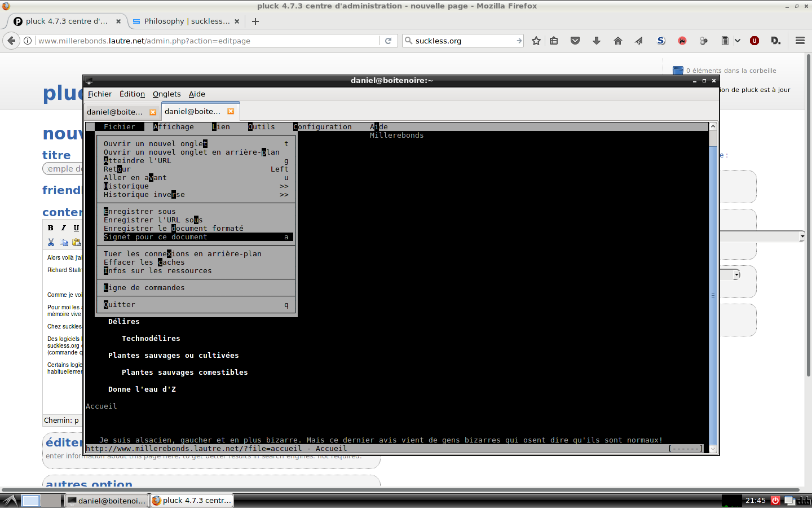The width and height of the screenshot is (812, 508).
Task: Expand the Historique submenu
Action: 196,186
